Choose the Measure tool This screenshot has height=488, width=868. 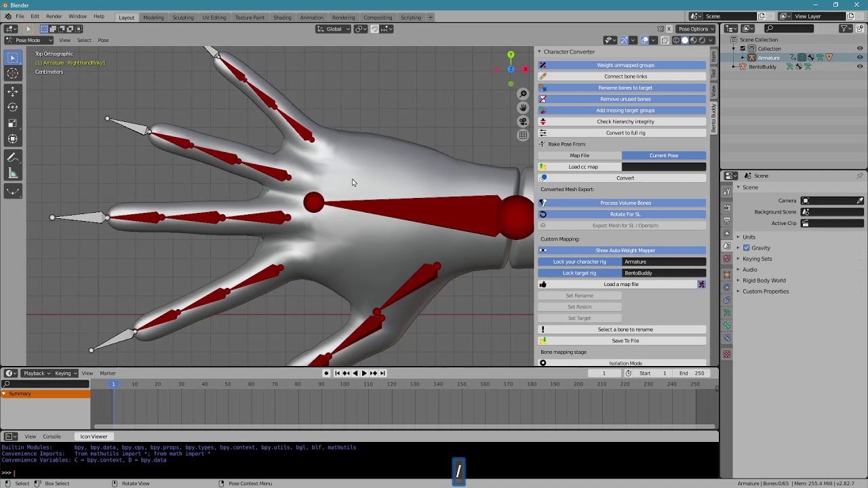(x=13, y=174)
